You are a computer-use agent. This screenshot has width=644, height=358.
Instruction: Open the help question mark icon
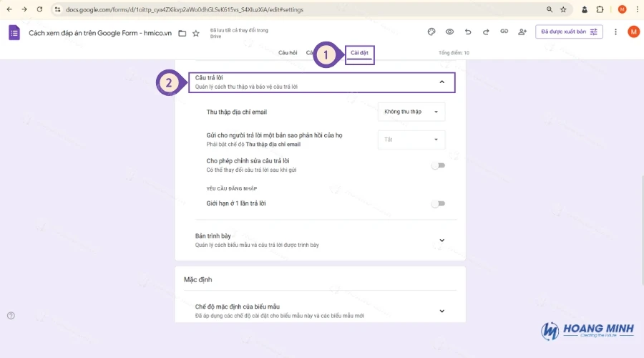11,316
